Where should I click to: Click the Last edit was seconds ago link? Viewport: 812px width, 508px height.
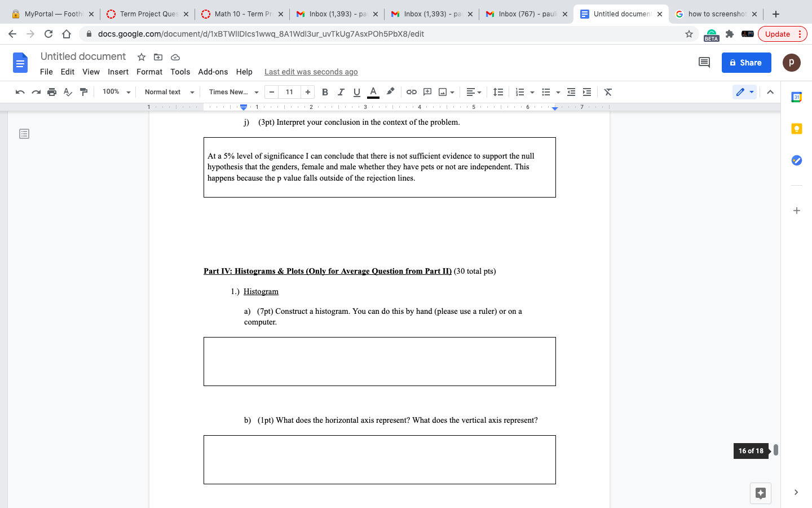(311, 72)
